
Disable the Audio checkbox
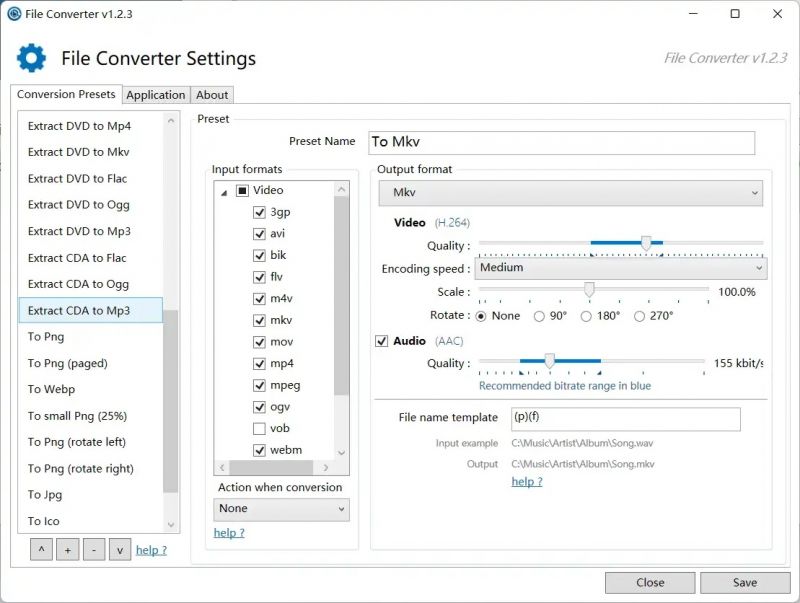point(381,341)
